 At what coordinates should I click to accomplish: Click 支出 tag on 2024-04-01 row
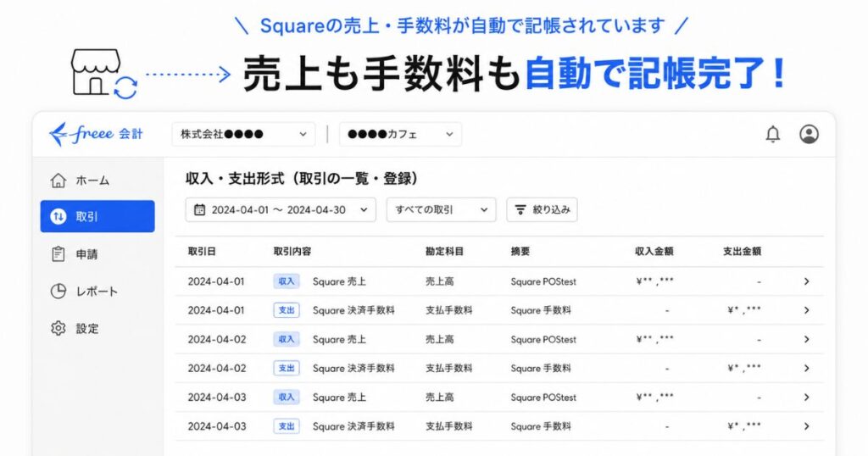(x=287, y=310)
